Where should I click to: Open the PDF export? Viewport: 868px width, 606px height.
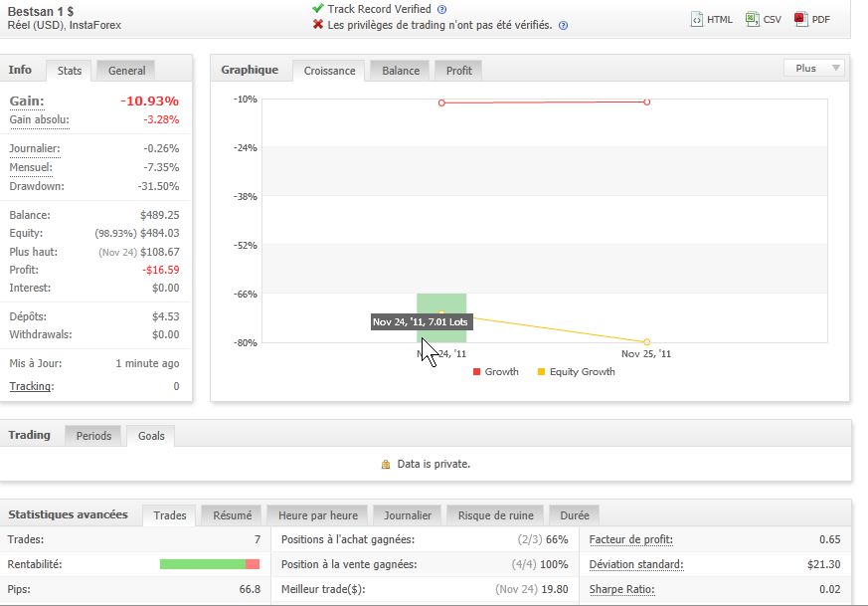tap(812, 19)
